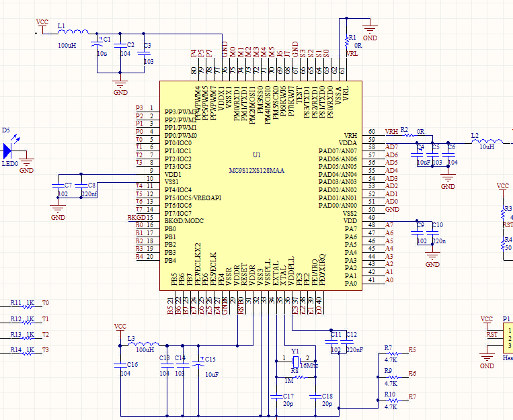Select inductor L3 100uH symbol

[x=144, y=343]
